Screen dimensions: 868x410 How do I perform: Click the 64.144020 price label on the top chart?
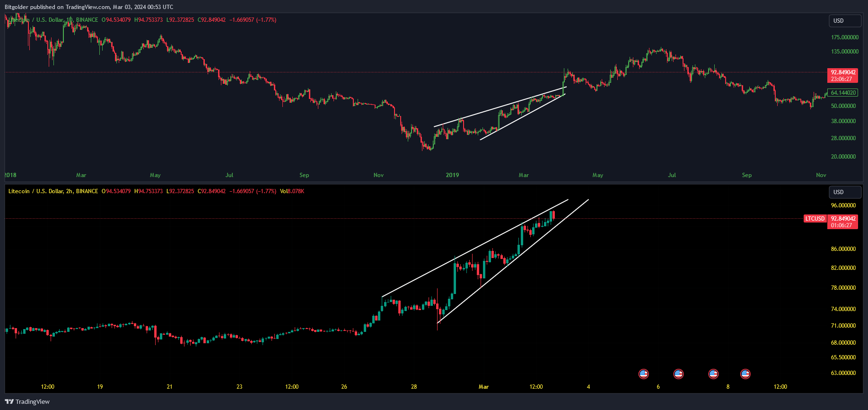(x=843, y=93)
